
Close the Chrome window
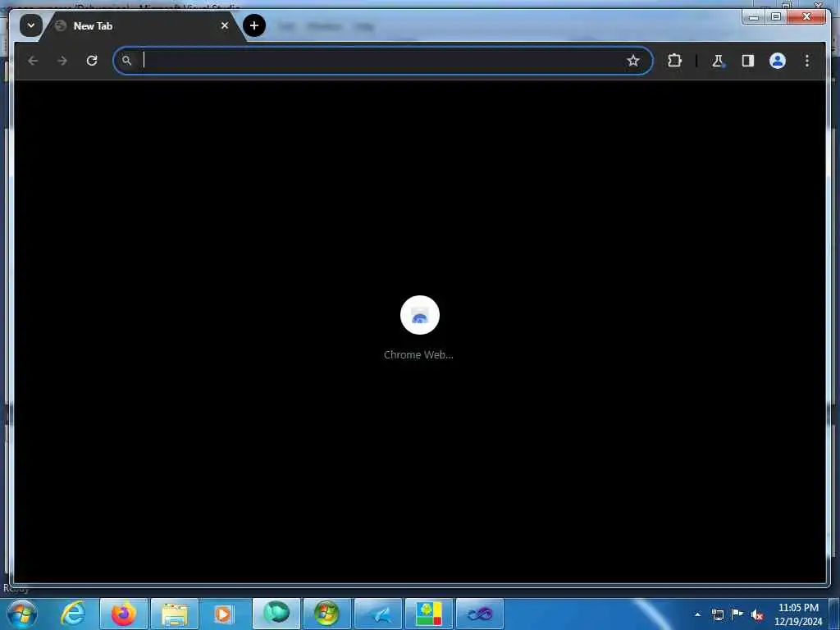pos(807,17)
